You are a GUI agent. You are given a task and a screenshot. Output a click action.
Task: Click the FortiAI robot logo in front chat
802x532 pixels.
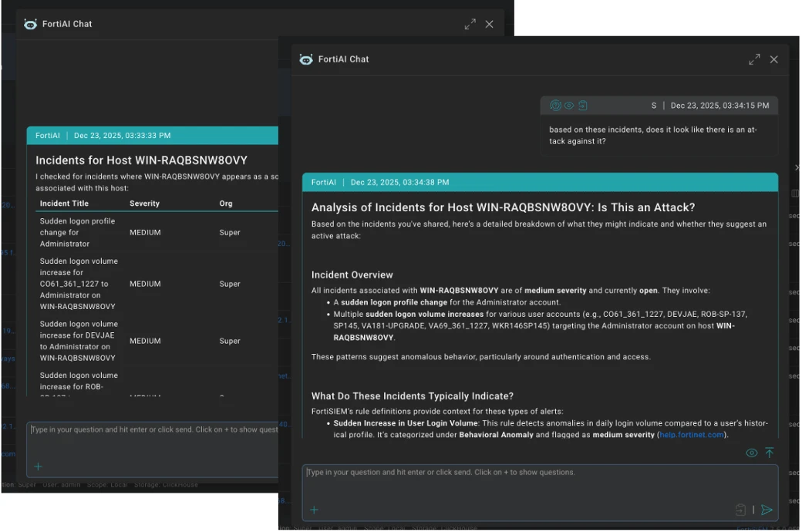306,59
